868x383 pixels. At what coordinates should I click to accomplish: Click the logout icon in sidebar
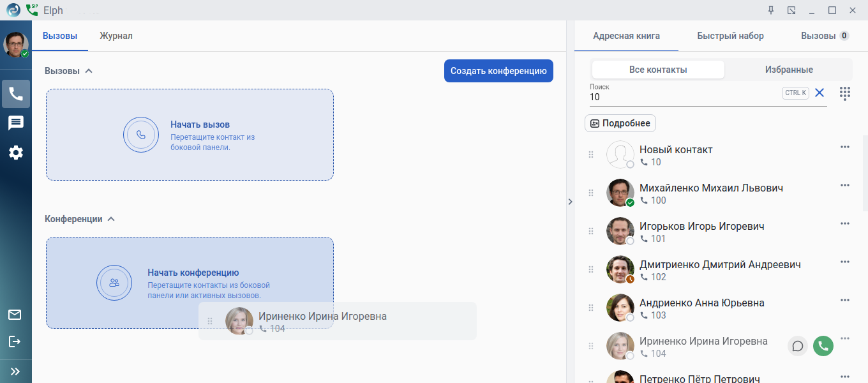15,342
